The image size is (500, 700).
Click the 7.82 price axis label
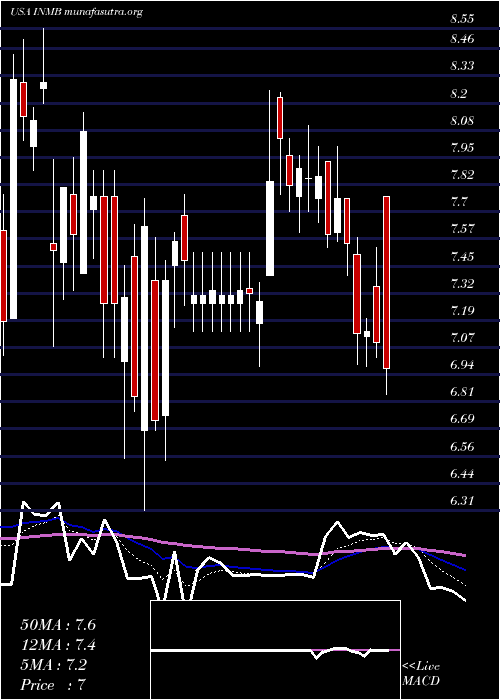click(x=462, y=175)
